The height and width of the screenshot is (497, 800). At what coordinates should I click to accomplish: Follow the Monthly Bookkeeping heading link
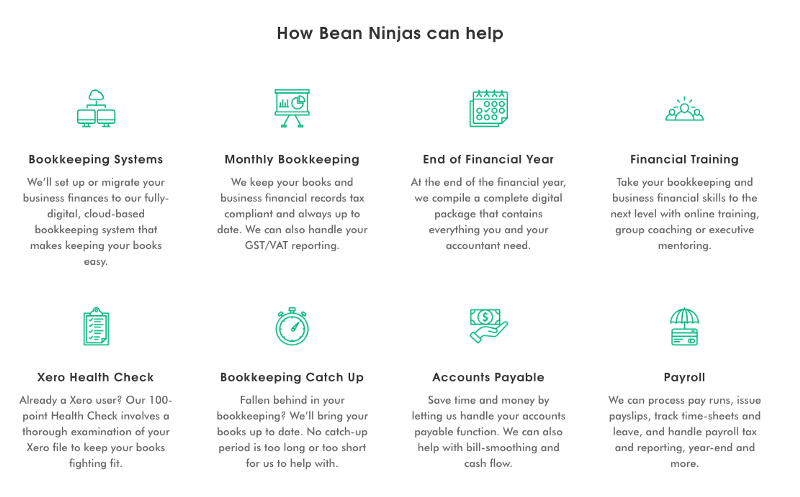point(292,159)
